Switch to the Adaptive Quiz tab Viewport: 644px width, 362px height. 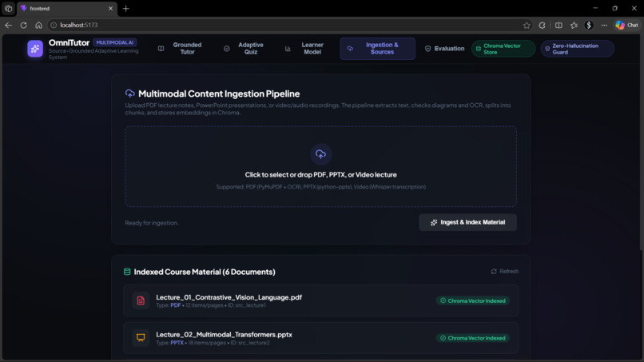point(244,49)
